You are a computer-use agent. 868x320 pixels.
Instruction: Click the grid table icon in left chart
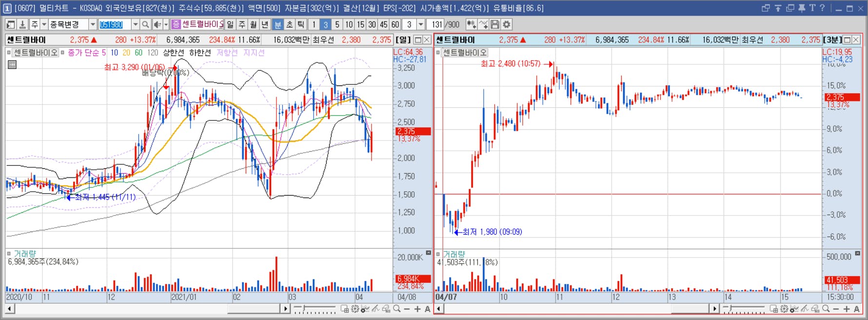click(x=12, y=64)
